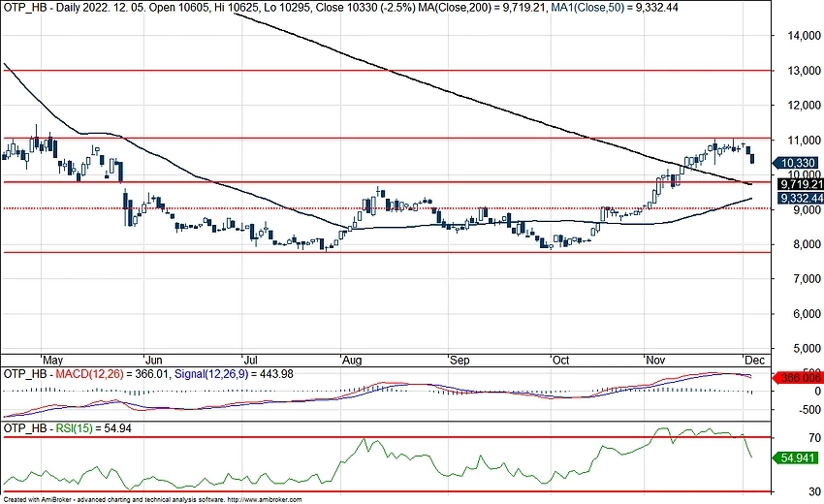Click the 9,332.44 MA50 value tag
The height and width of the screenshot is (504, 824).
[x=799, y=199]
